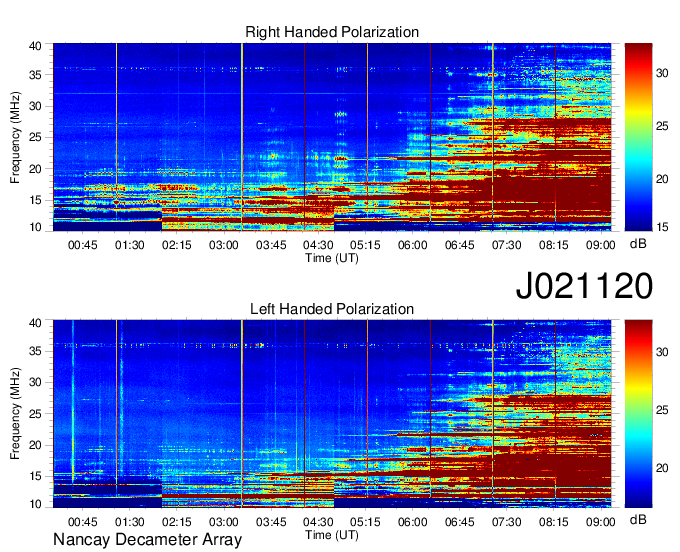Click 10 MHz tick on Right Handed frequency axis
The height and width of the screenshot is (552, 680).
pos(36,227)
